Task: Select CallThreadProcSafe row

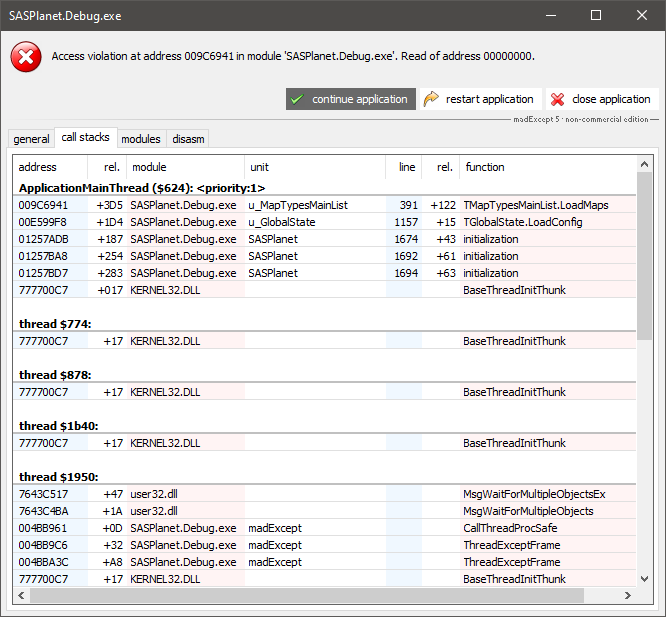Action: click(325, 528)
